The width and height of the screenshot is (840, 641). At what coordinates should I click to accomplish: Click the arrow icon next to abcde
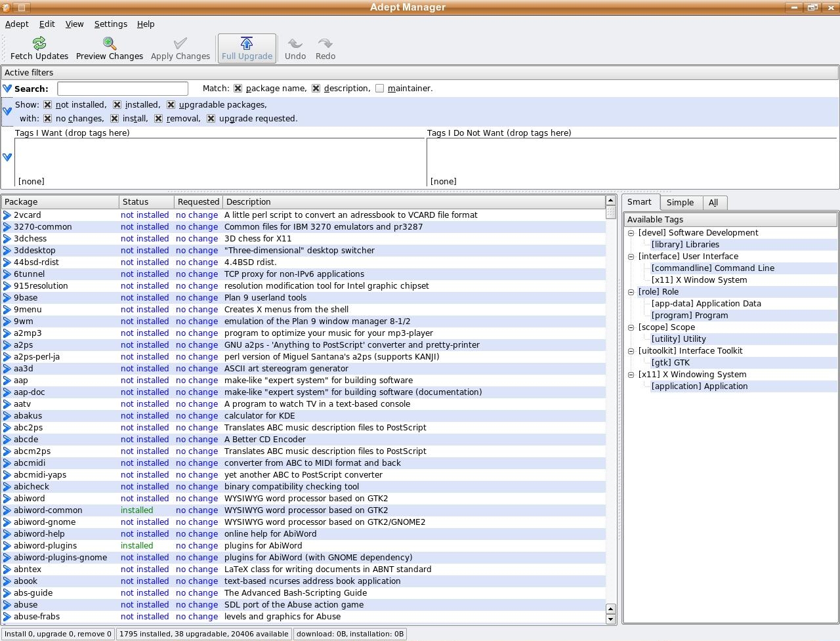tap(7, 440)
